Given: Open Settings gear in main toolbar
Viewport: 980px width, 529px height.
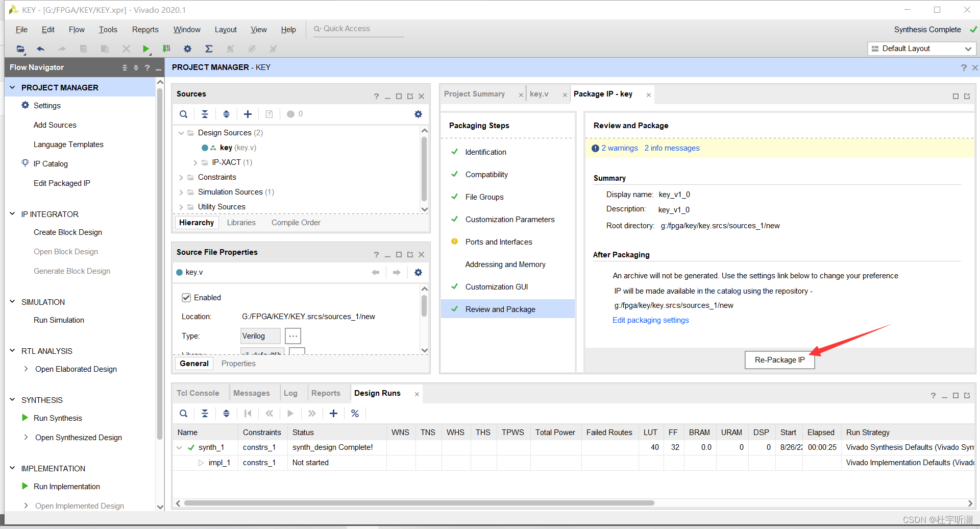Looking at the screenshot, I should 187,49.
